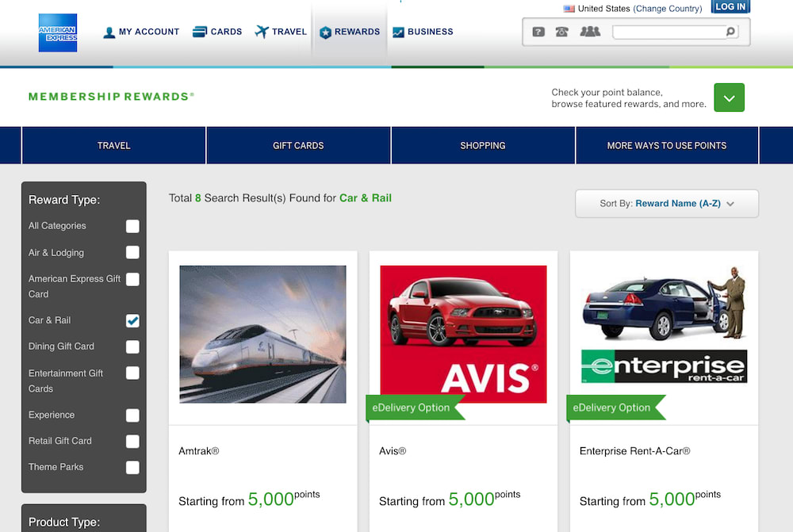
Task: Click the telephone contact icon
Action: [x=562, y=32]
